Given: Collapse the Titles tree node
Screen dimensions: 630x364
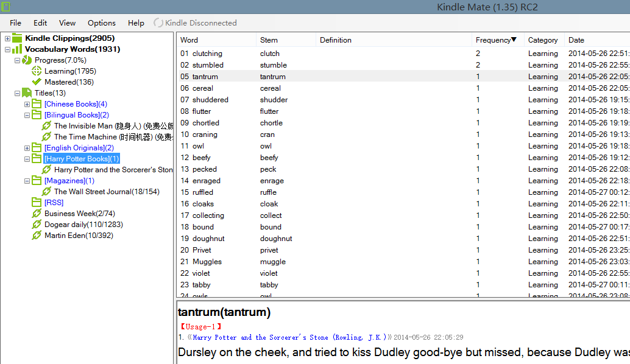Looking at the screenshot, I should (17, 93).
